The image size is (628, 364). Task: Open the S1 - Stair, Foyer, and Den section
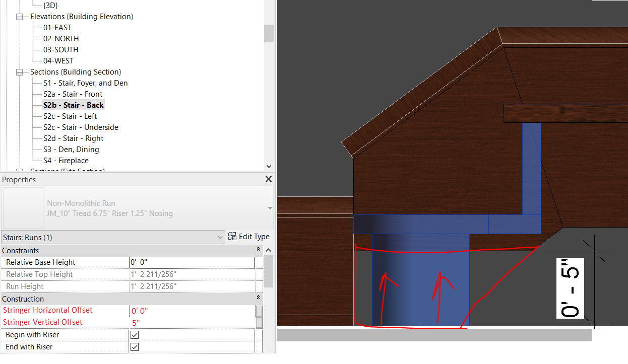tap(86, 83)
